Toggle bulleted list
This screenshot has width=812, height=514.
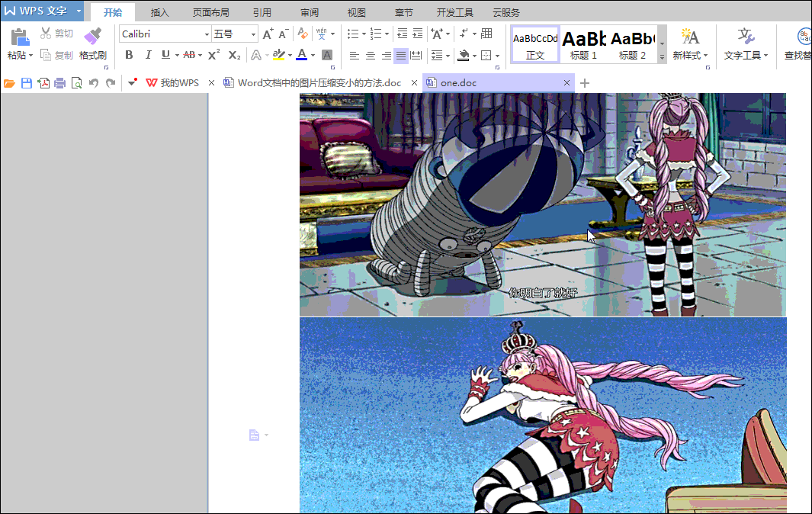(x=353, y=34)
